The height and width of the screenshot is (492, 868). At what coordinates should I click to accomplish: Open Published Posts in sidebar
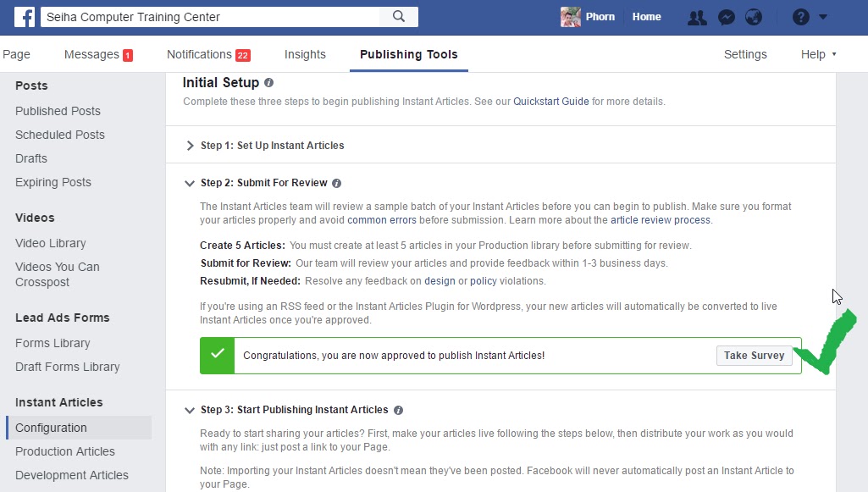point(58,111)
